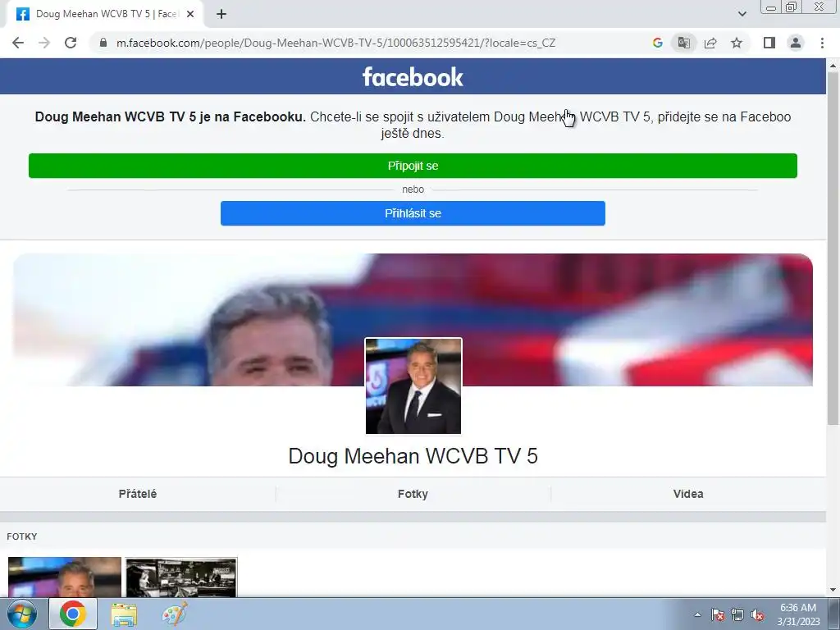Image resolution: width=840 pixels, height=630 pixels.
Task: Click the FOTKY section heading
Action: coord(22,536)
